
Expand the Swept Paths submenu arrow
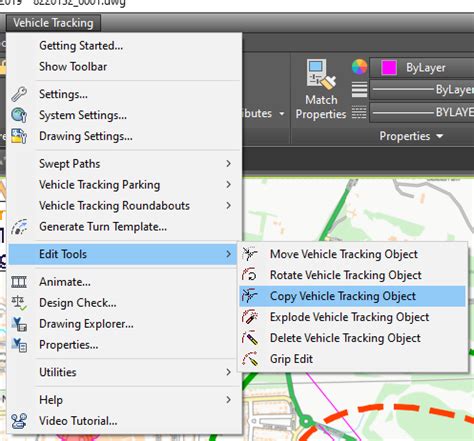point(229,164)
